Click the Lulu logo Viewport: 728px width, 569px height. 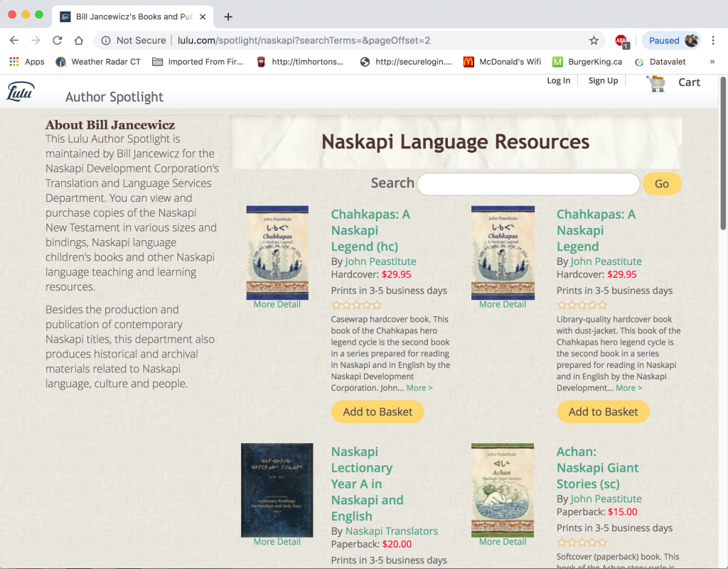pos(21,92)
